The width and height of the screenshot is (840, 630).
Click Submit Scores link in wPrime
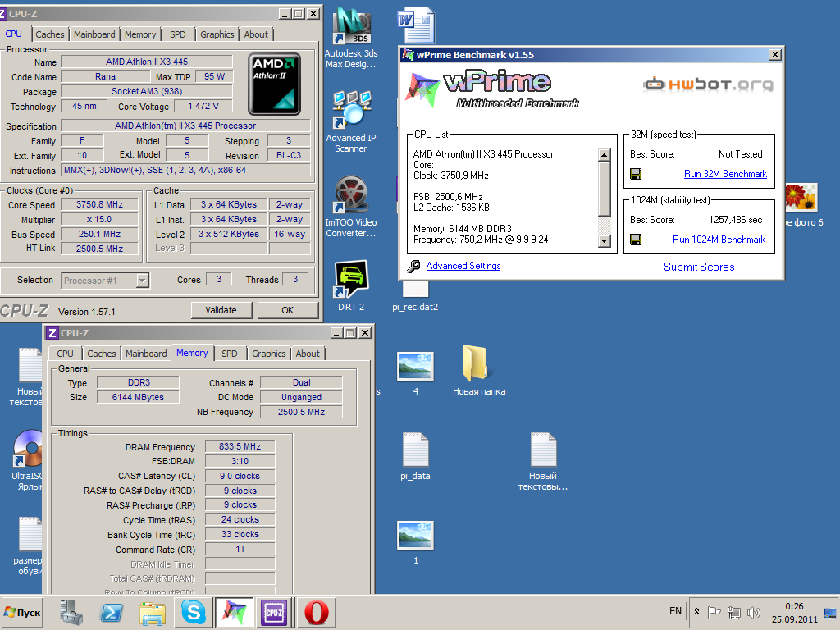(699, 267)
